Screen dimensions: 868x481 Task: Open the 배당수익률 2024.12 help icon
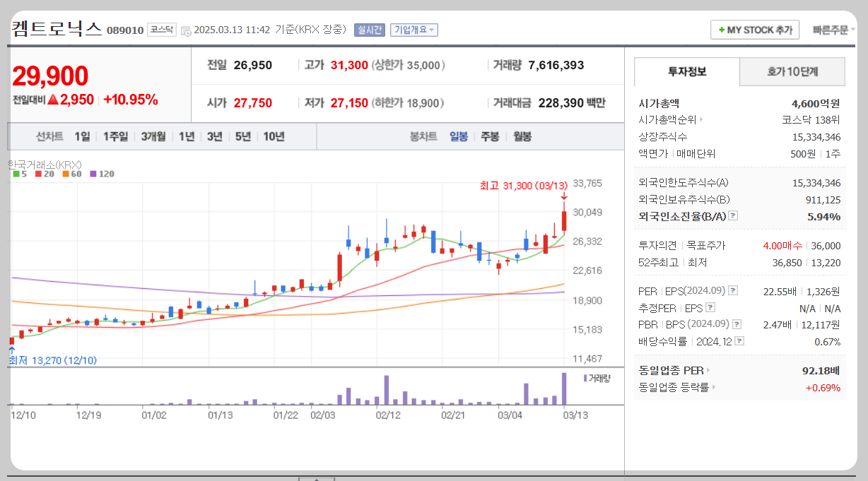pos(739,341)
